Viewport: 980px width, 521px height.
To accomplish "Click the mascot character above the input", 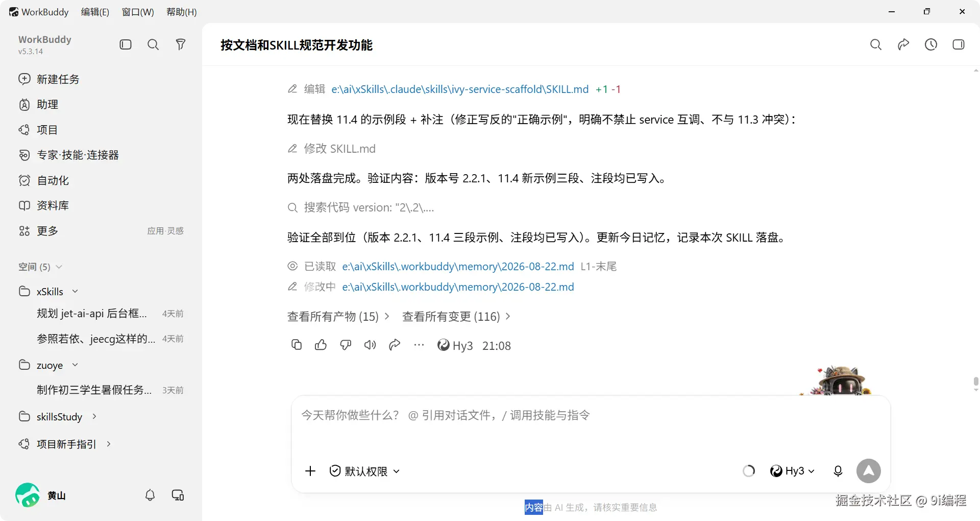I will pyautogui.click(x=840, y=381).
